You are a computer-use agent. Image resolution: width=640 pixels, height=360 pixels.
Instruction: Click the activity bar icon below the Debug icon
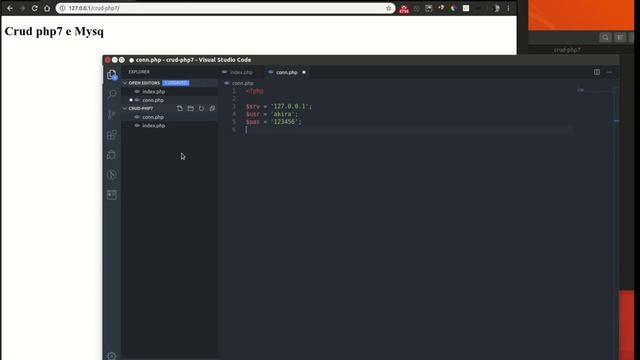pyautogui.click(x=111, y=175)
